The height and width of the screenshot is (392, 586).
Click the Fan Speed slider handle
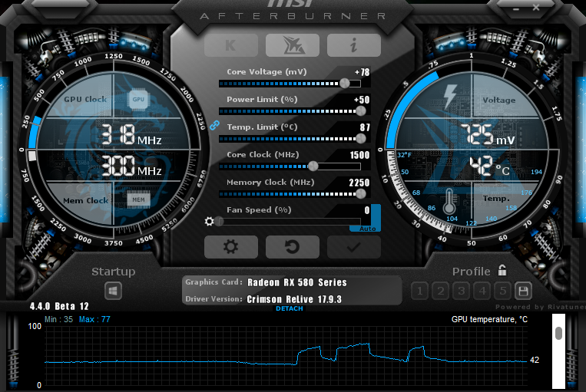(220, 222)
